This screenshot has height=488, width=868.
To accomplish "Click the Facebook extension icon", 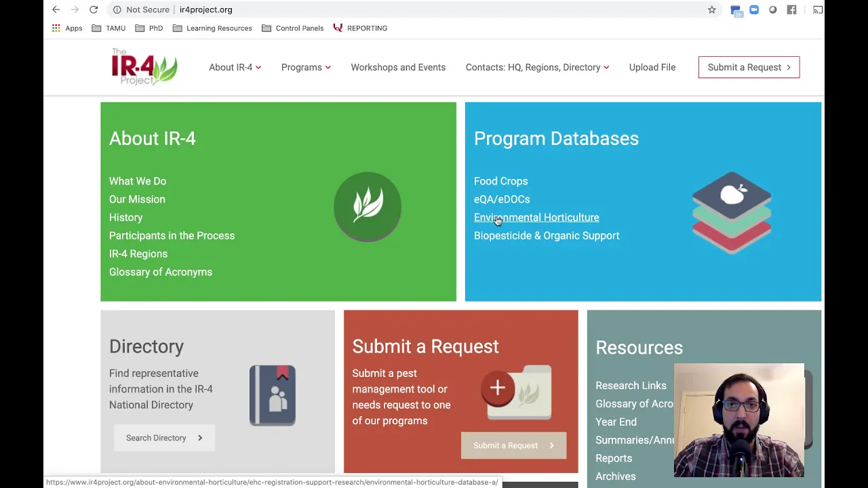I will pyautogui.click(x=791, y=9).
